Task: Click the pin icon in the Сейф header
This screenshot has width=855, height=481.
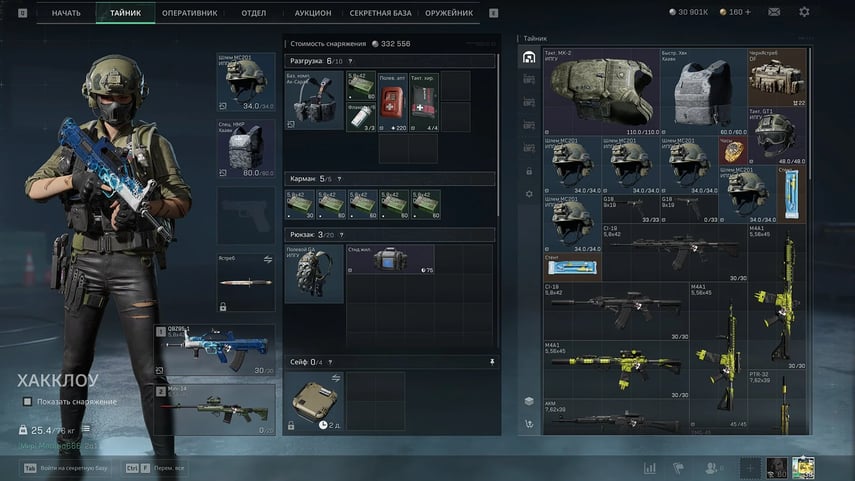Action: pos(491,362)
